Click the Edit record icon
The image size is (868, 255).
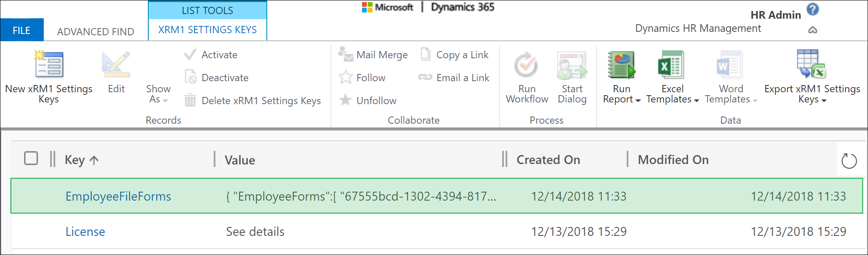pyautogui.click(x=116, y=65)
